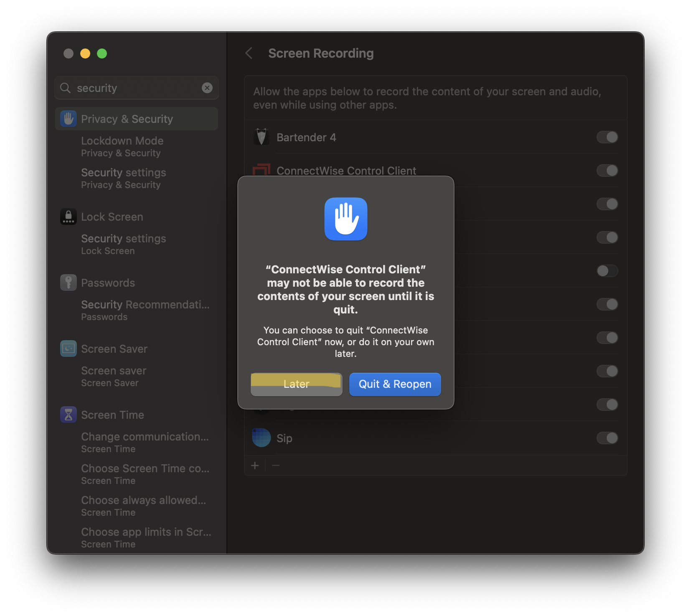The image size is (691, 616).
Task: Open Choose app limits result
Action: [146, 537]
